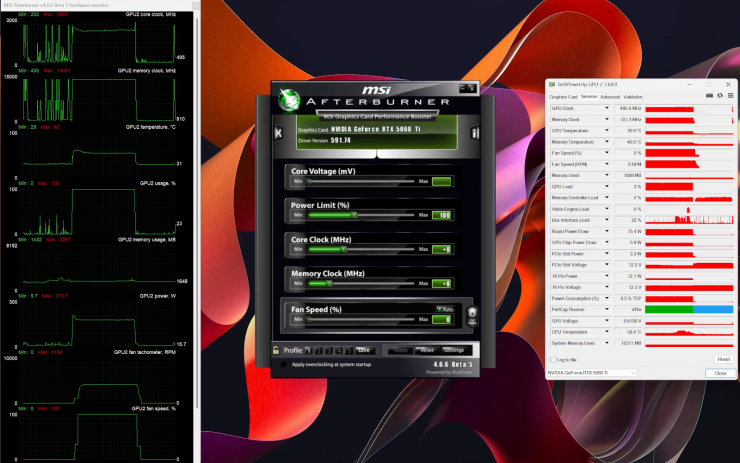This screenshot has width=740, height=463.
Task: Click the Core Clock offset value field
Action: click(441, 248)
